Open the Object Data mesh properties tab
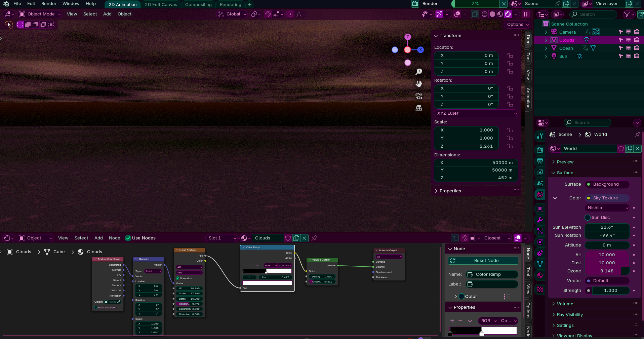644x339 pixels. 540,264
